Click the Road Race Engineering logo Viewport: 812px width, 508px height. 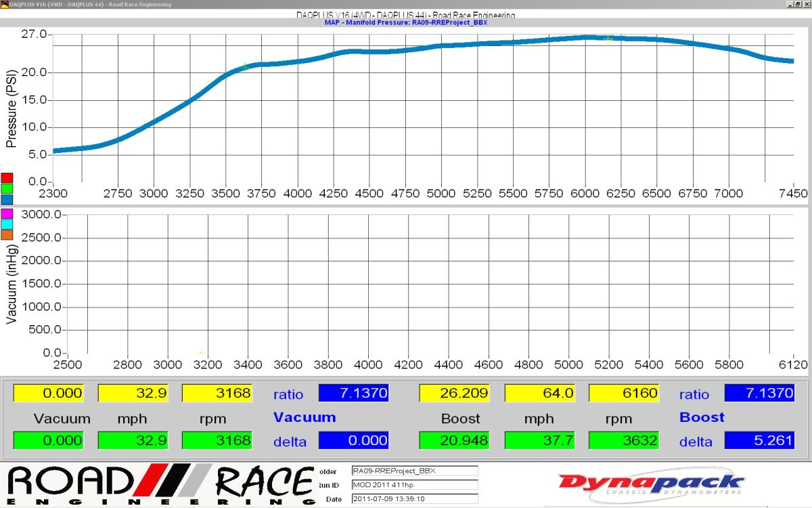(160, 486)
